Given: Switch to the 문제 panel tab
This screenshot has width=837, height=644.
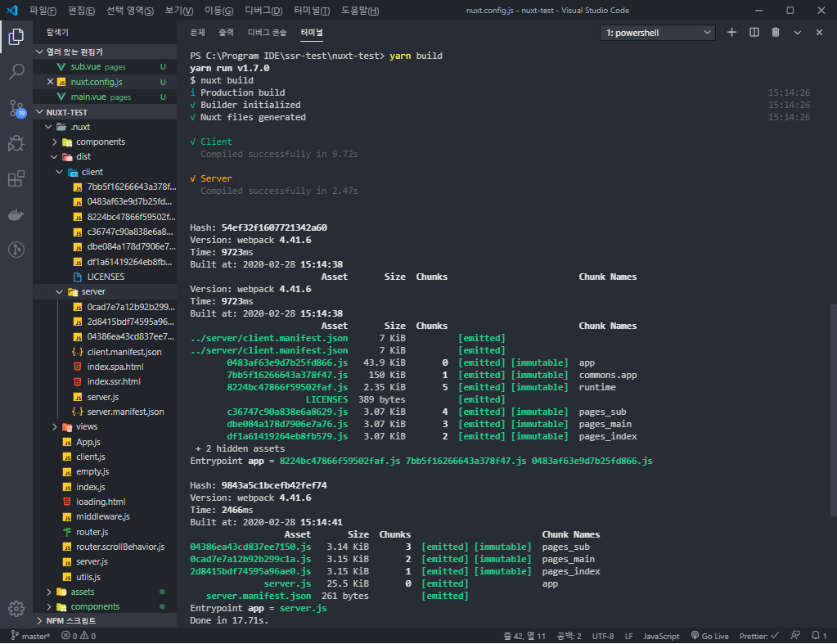Looking at the screenshot, I should (x=197, y=33).
